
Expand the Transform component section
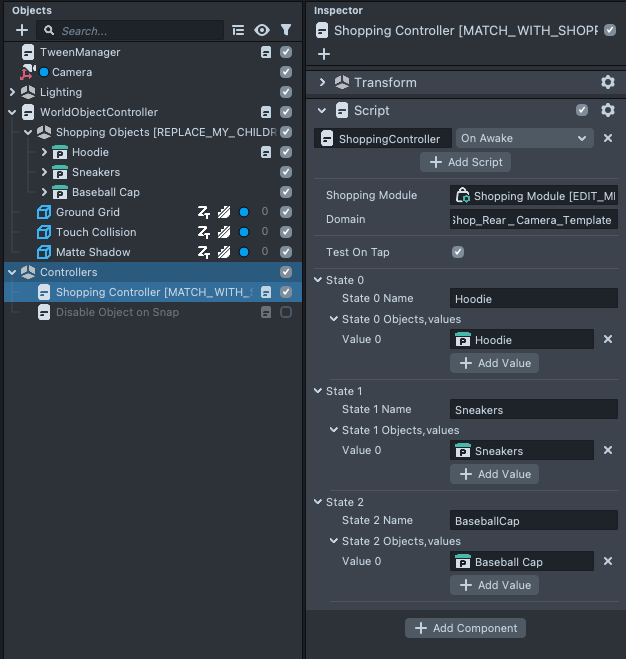point(323,82)
